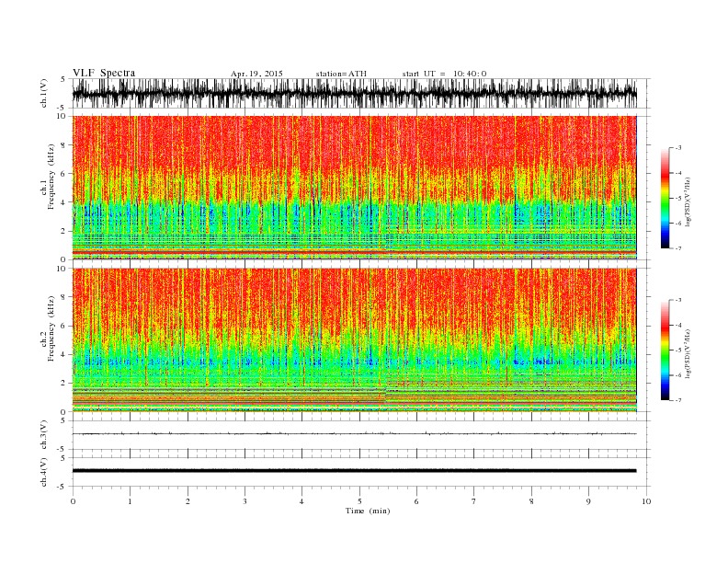The height and width of the screenshot is (563, 728).
Task: Click the time axis tick label '5'
Action: pos(359,501)
